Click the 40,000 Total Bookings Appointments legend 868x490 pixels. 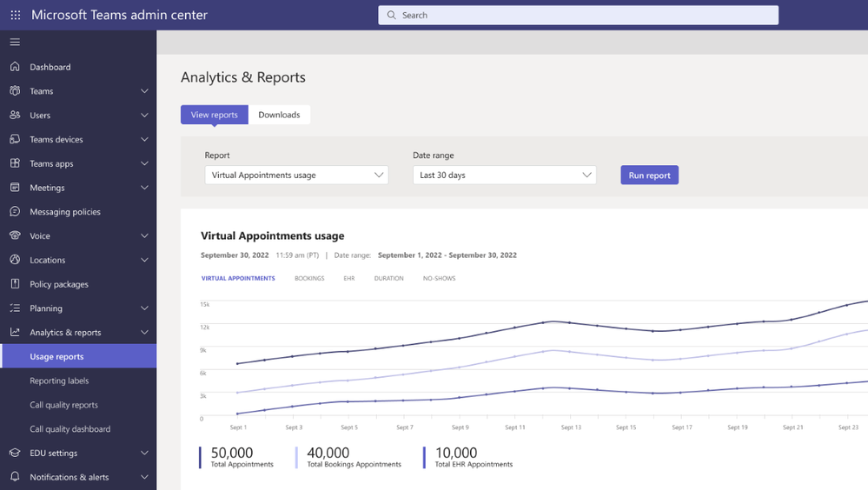[x=348, y=457]
